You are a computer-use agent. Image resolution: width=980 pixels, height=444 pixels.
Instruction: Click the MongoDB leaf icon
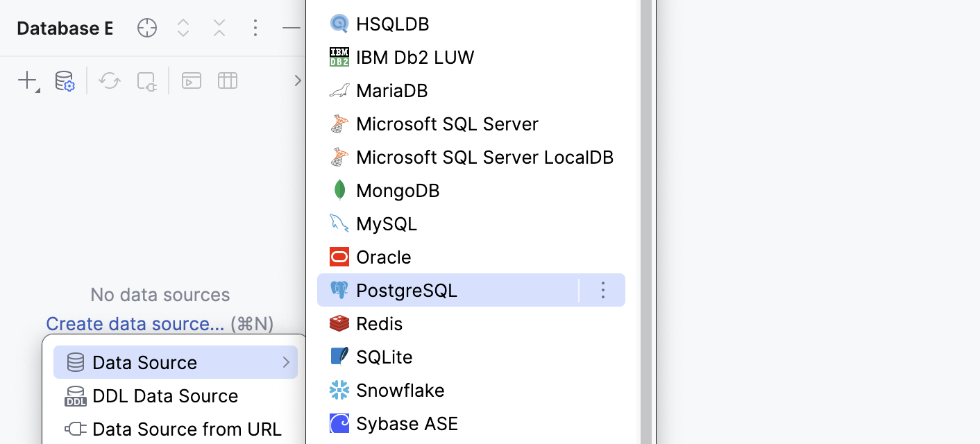click(x=339, y=190)
